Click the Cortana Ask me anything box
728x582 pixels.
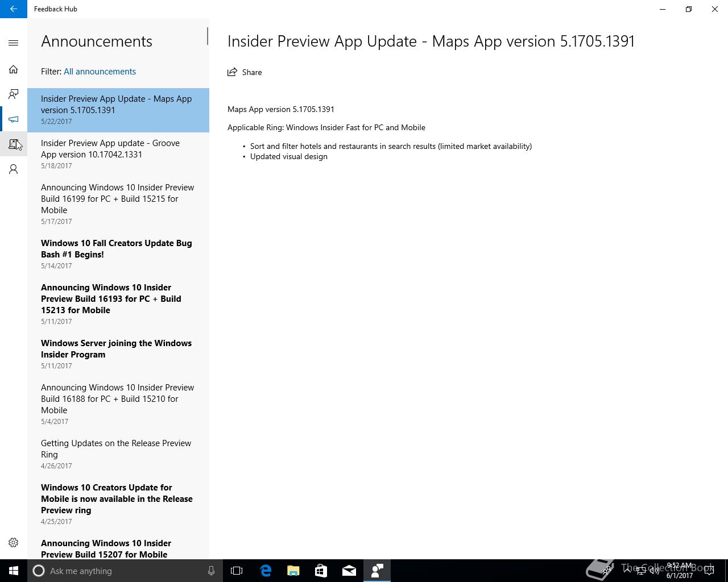click(117, 571)
